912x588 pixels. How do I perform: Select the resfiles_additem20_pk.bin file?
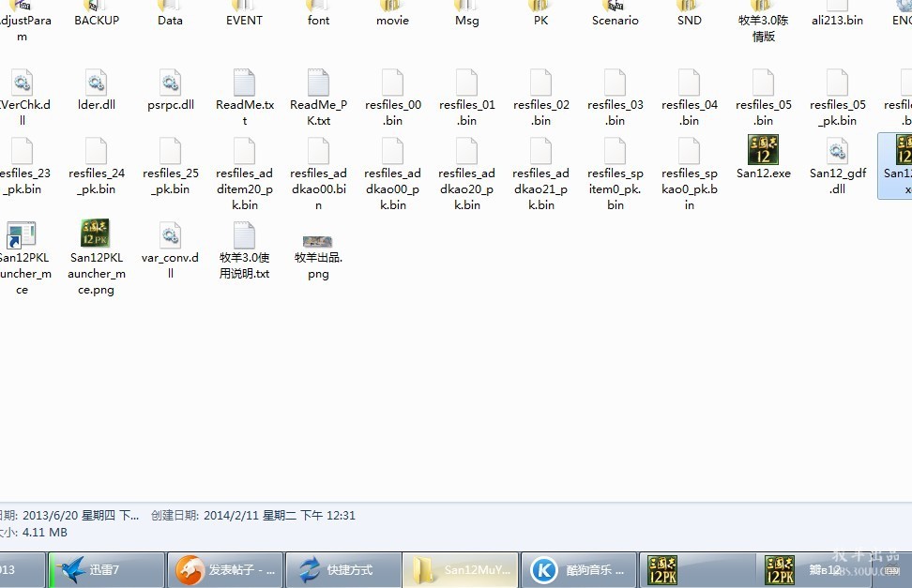244,150
